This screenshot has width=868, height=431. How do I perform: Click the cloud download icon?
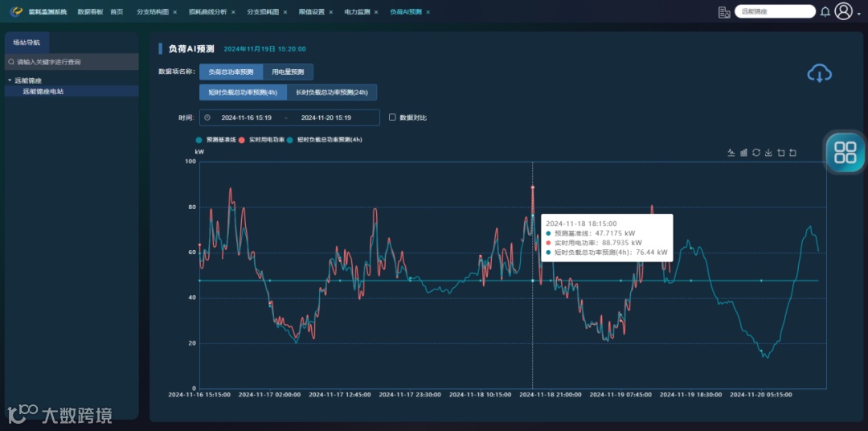coord(820,73)
